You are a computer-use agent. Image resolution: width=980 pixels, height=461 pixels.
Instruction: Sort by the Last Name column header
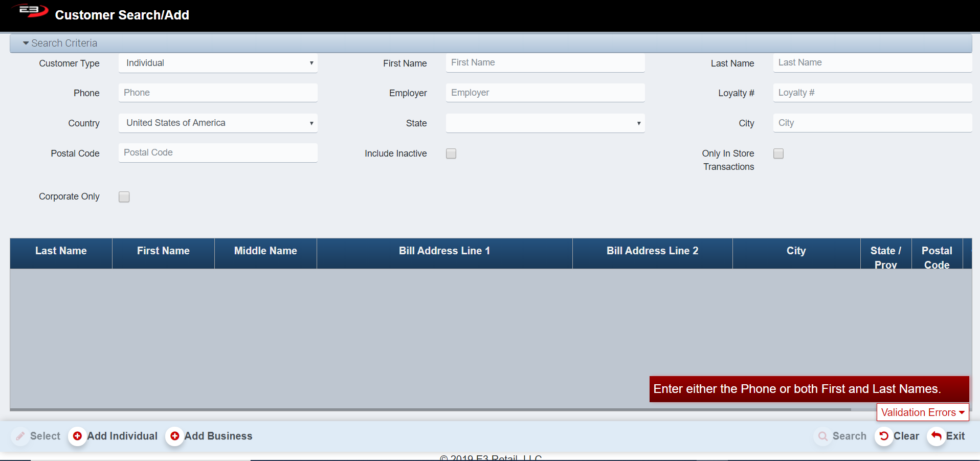pos(61,251)
